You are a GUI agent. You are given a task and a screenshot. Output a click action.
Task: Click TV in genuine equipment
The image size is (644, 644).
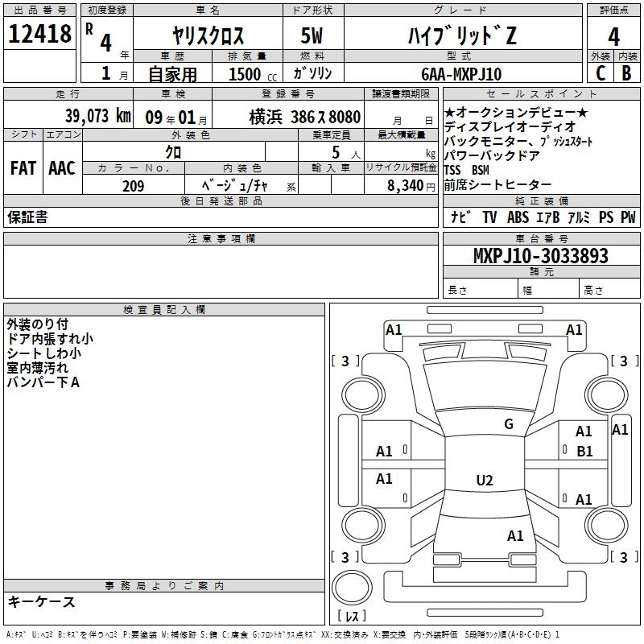489,217
